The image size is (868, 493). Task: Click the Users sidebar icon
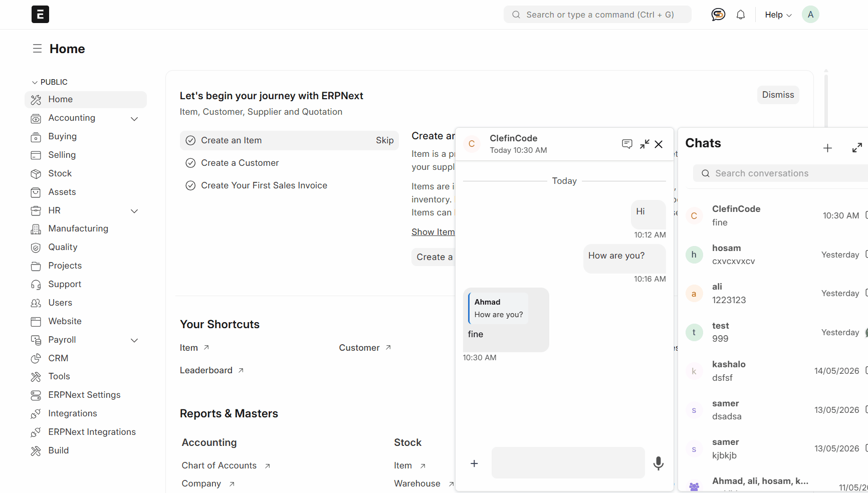36,303
